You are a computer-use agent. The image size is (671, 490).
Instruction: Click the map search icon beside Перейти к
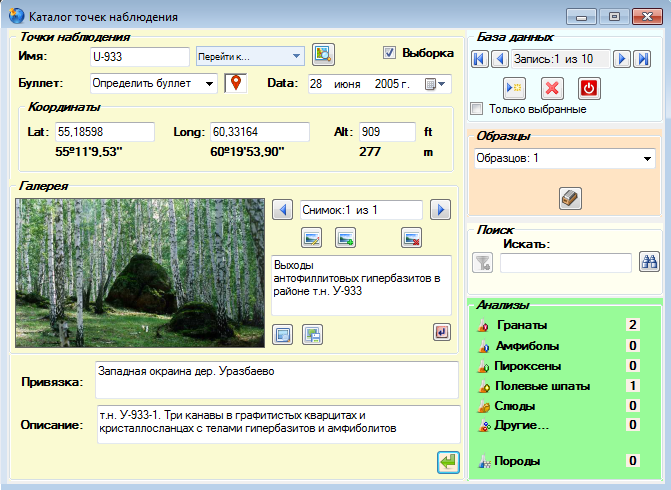323,54
